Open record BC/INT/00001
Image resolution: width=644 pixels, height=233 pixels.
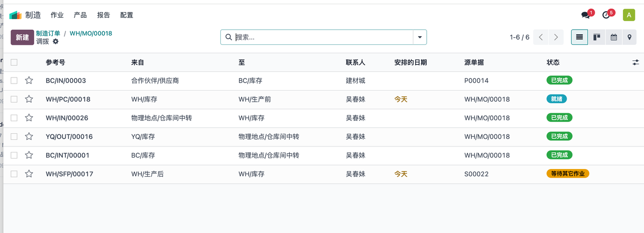67,155
